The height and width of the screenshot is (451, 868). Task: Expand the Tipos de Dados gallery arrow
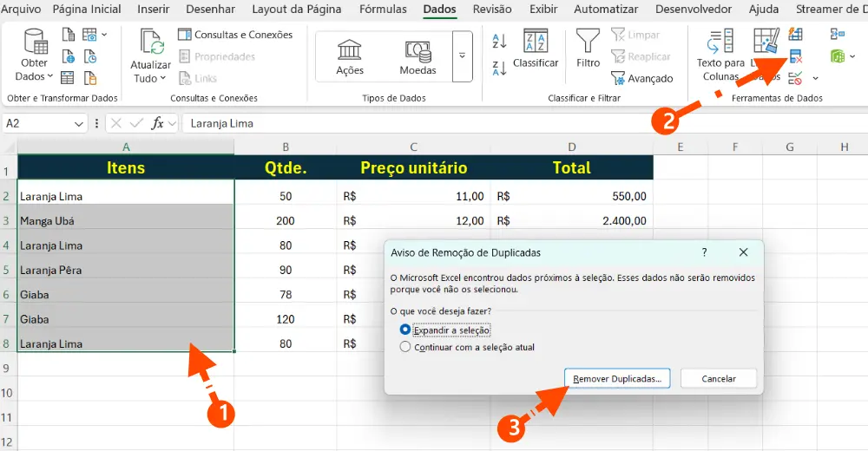tap(463, 56)
